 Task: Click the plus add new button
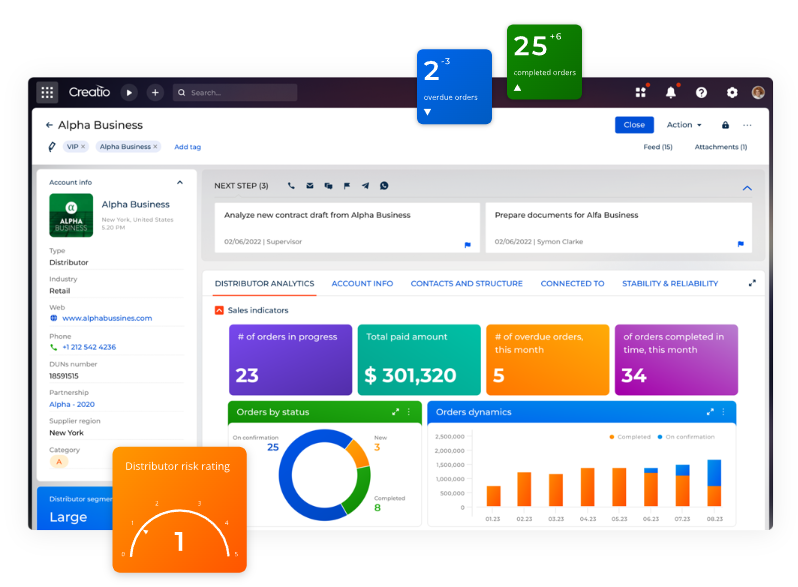pos(155,93)
